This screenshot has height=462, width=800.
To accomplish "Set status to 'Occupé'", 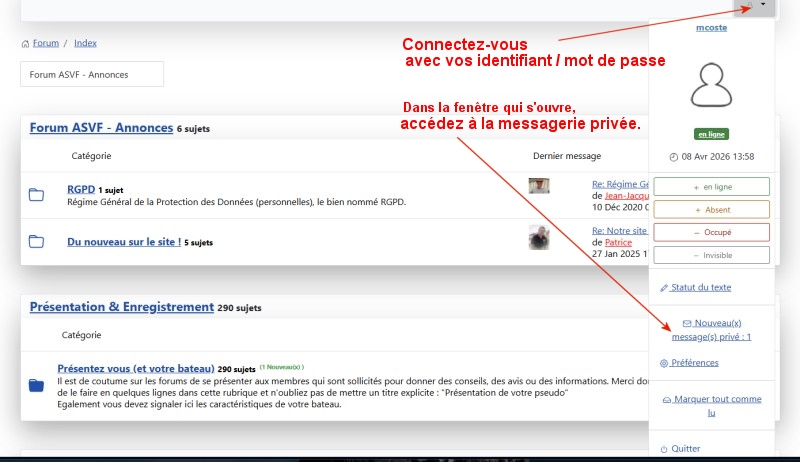I will 711,232.
